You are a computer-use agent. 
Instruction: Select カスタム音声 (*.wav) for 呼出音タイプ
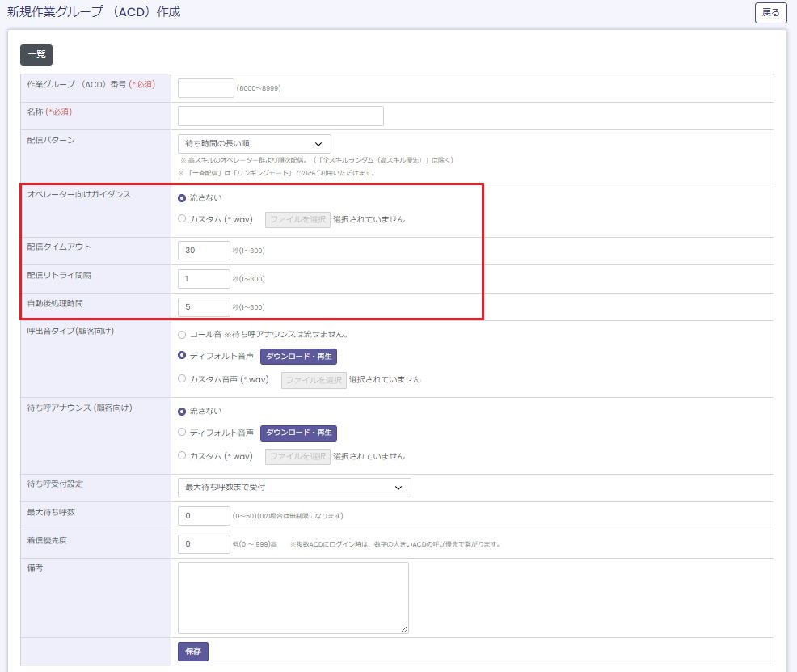click(182, 379)
